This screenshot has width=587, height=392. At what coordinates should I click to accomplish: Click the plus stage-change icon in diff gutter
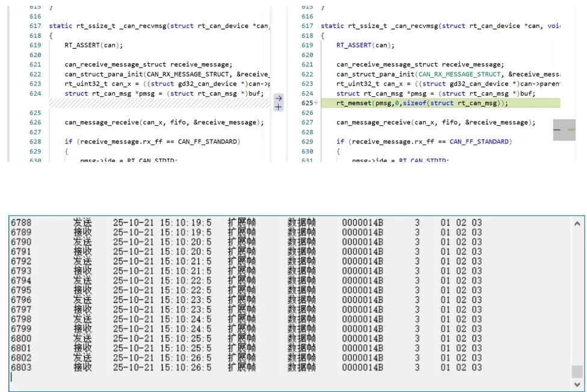click(278, 107)
